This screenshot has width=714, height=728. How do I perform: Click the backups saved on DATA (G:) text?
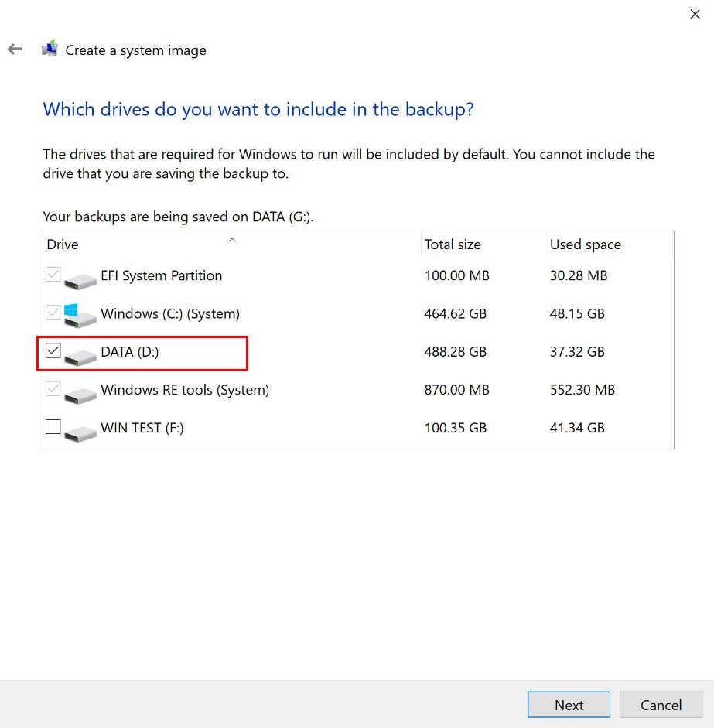pyautogui.click(x=178, y=217)
